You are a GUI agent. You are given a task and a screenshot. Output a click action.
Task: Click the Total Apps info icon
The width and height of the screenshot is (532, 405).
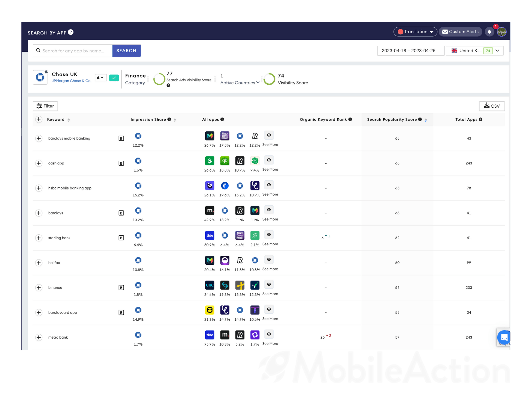(x=481, y=119)
